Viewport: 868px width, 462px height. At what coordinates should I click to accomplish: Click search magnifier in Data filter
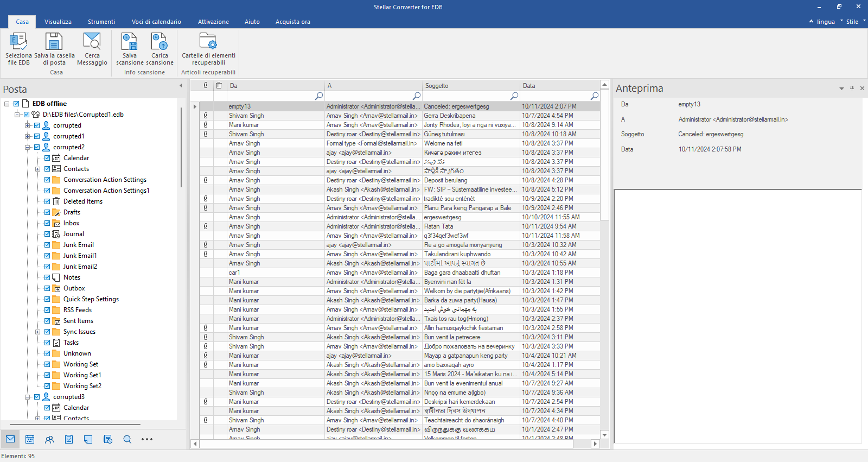coord(595,96)
